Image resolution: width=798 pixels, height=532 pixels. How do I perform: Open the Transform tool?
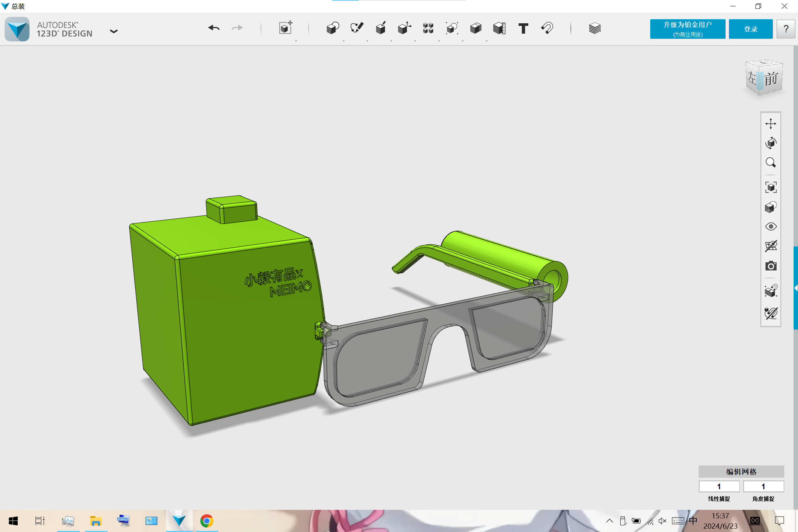point(285,28)
